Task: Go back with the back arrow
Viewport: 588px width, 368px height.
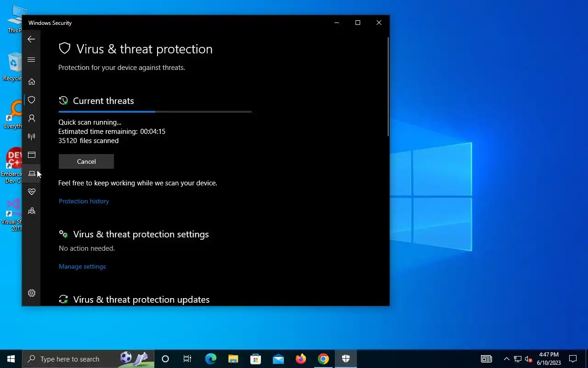Action: [31, 39]
